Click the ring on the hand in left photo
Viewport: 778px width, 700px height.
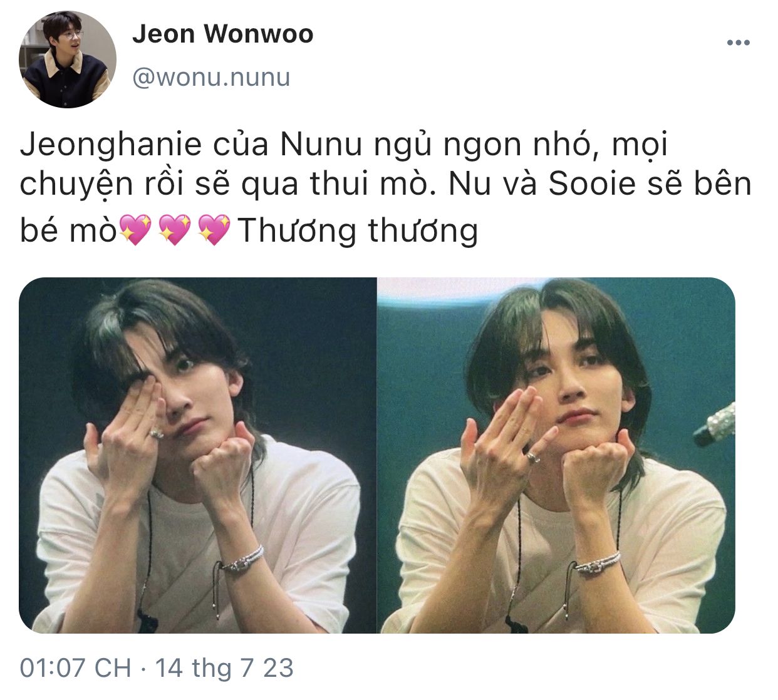(x=156, y=433)
